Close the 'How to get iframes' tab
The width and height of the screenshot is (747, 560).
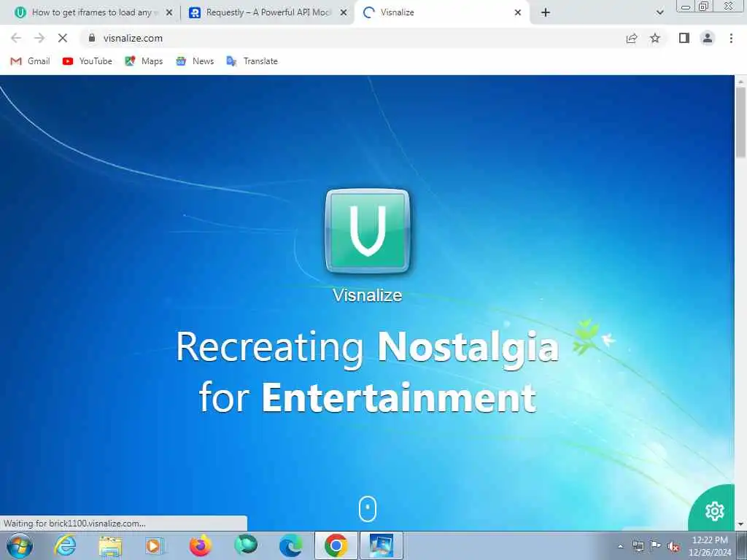coord(169,13)
